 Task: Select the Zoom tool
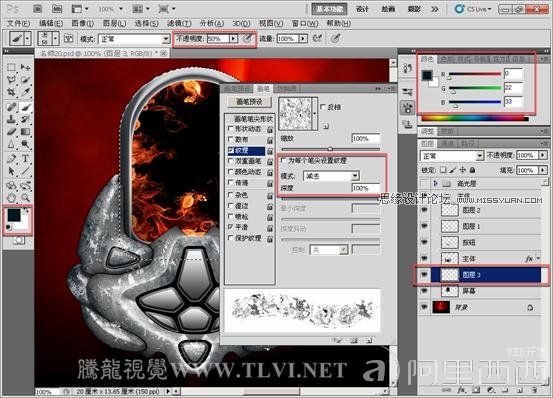pos(25,198)
